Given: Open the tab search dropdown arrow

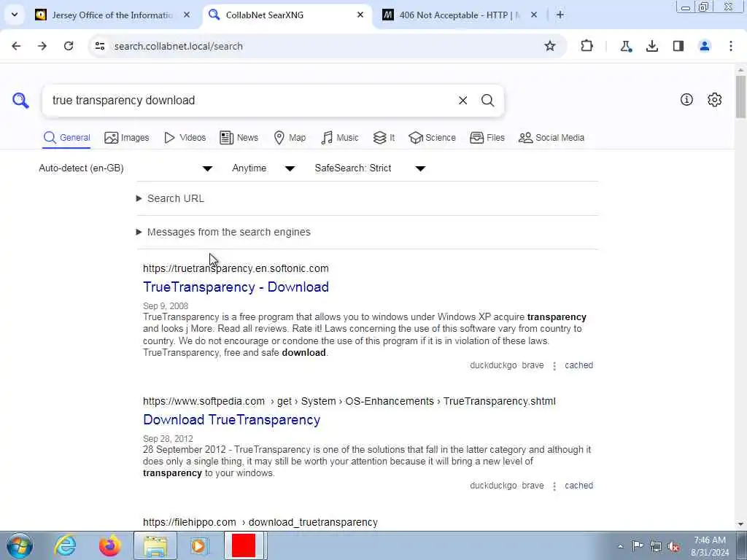Looking at the screenshot, I should [x=15, y=15].
